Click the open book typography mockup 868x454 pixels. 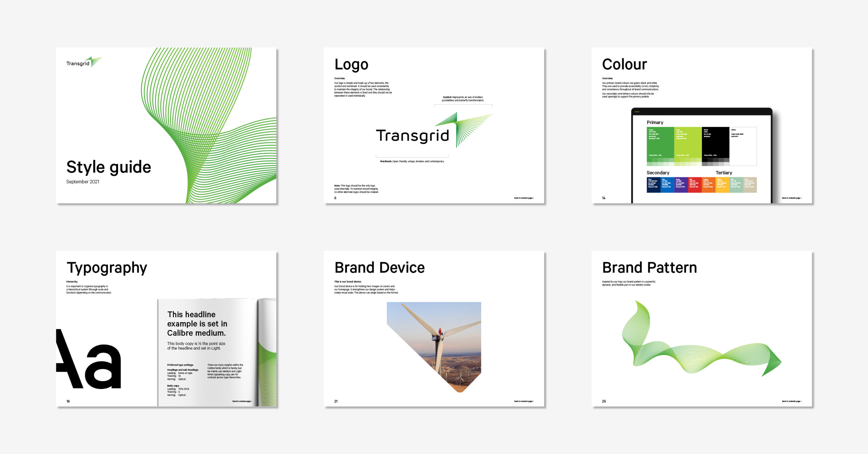(217, 352)
